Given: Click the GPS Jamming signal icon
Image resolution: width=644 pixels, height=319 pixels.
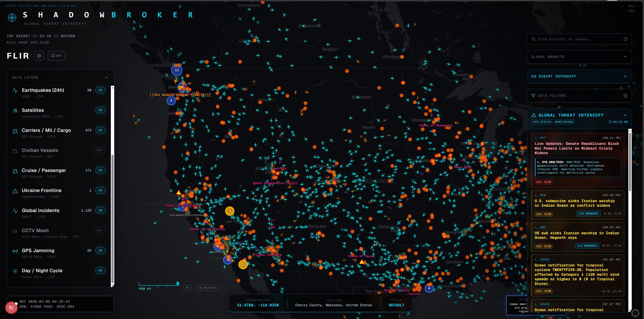Looking at the screenshot, I should (15, 251).
